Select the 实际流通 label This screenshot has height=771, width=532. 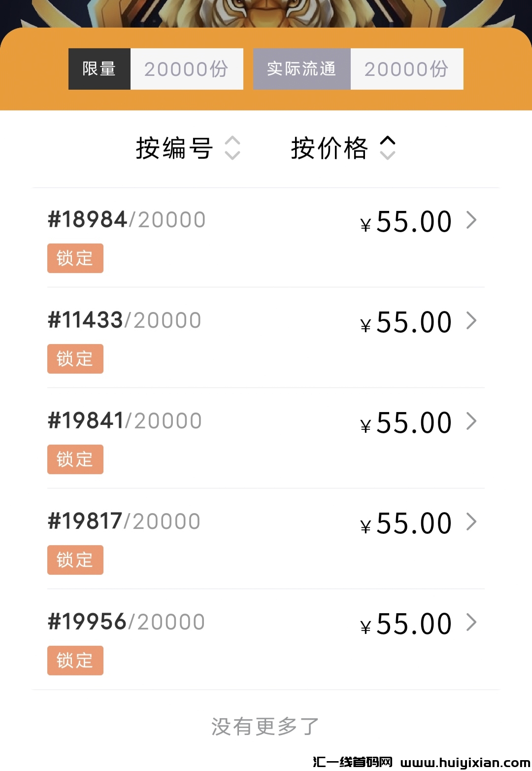click(301, 69)
